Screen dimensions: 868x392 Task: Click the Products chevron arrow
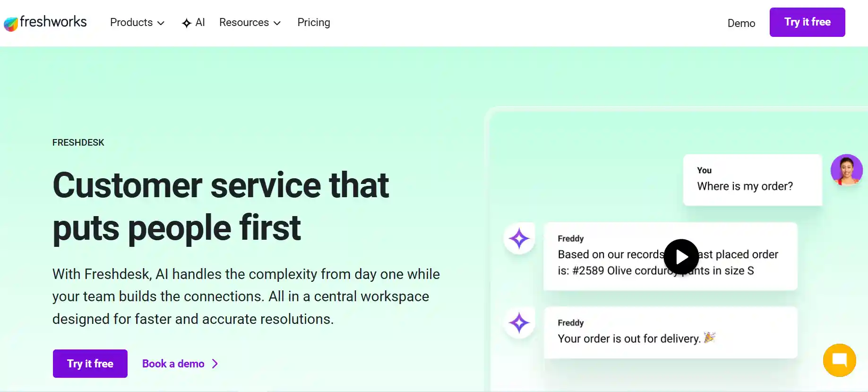coord(161,23)
